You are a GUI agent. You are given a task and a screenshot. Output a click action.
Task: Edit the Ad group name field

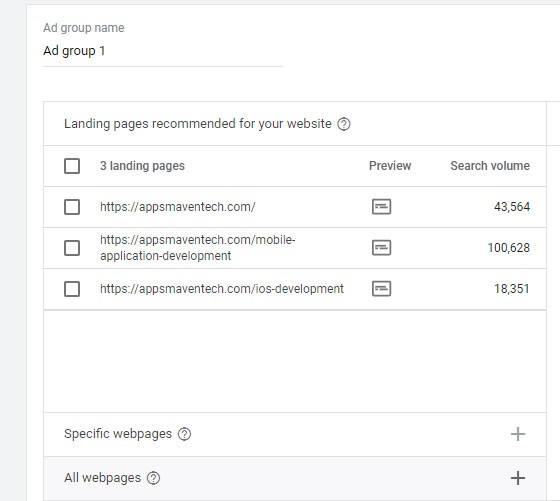click(163, 51)
